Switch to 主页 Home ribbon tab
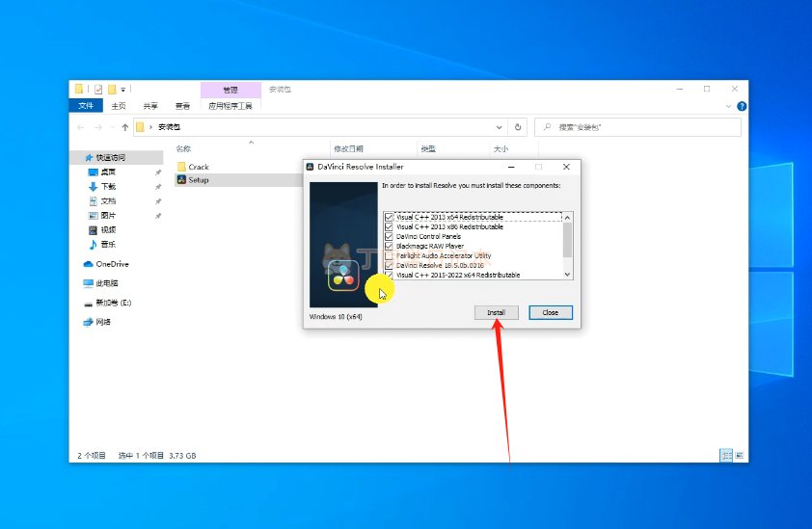 click(119, 106)
